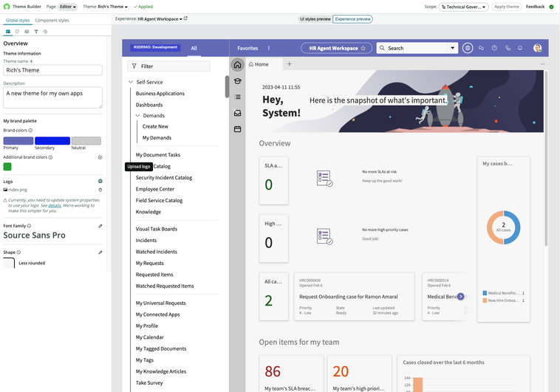Click the Brand colors info icon
Viewport: 560px width, 392px height.
pyautogui.click(x=30, y=131)
